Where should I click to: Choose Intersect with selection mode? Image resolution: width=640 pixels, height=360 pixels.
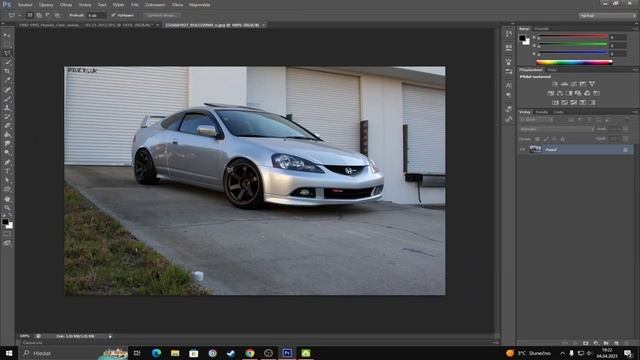57,15
